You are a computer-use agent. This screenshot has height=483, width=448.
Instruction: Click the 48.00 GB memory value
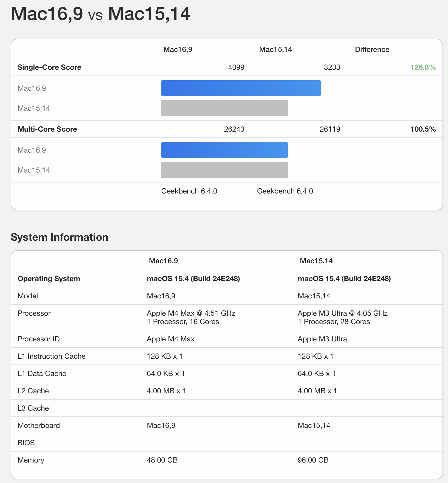(162, 460)
